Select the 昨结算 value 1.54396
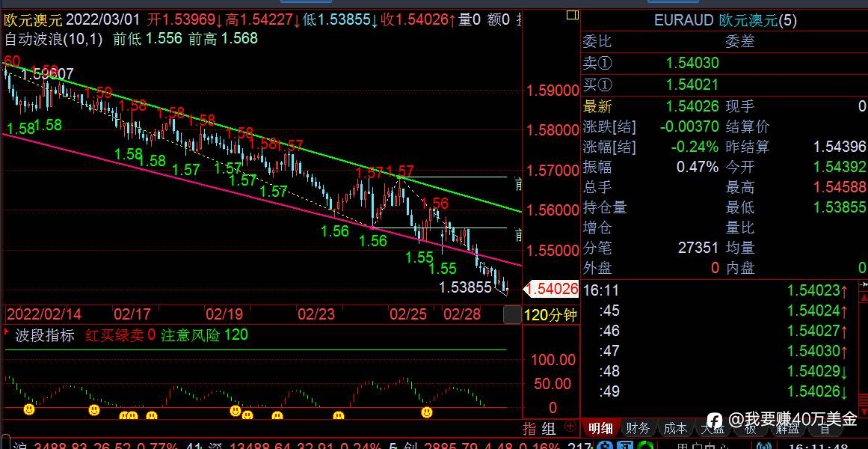The width and height of the screenshot is (868, 449). pos(839,147)
